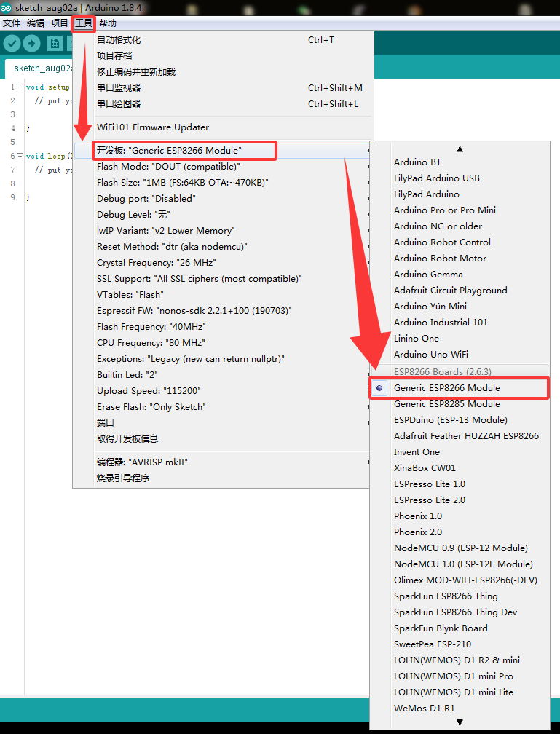Image resolution: width=560 pixels, height=734 pixels.
Task: Open the VTables option
Action: [223, 294]
